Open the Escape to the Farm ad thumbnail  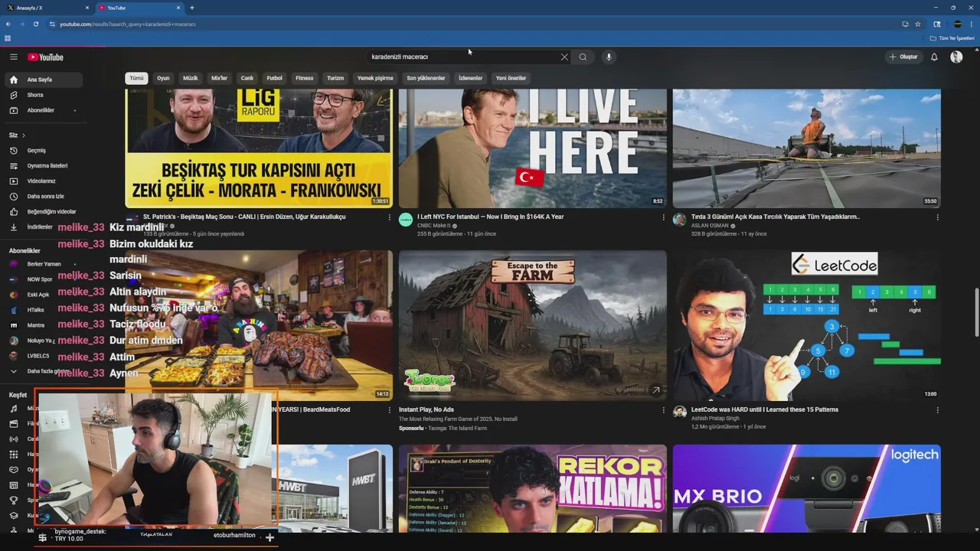pos(532,325)
